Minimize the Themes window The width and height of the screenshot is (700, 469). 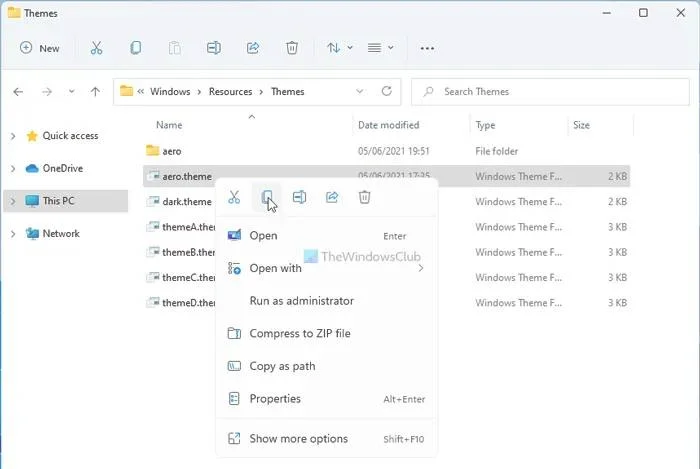(x=606, y=13)
